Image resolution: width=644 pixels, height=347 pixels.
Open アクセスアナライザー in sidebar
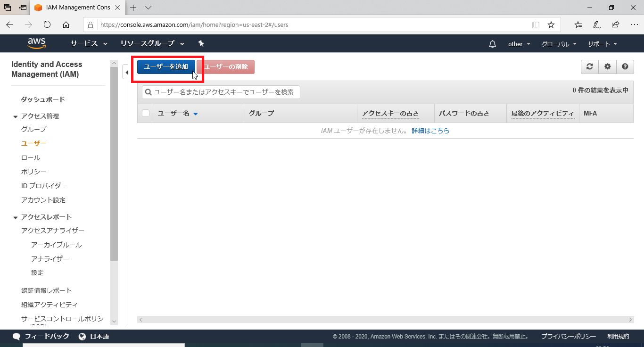53,231
